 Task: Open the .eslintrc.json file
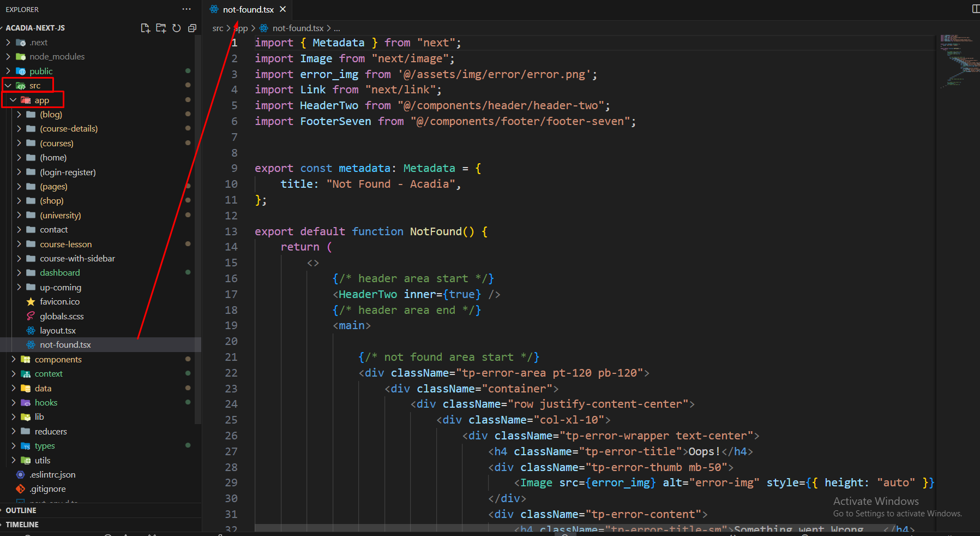(x=52, y=475)
